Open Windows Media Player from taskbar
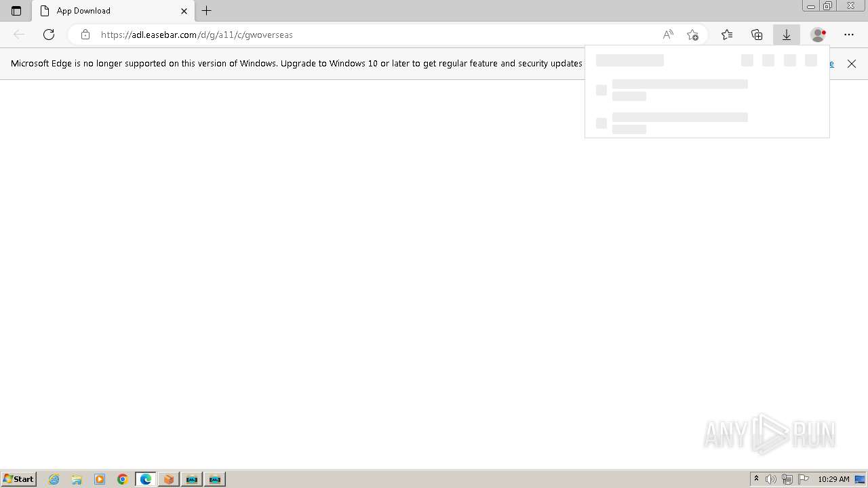The height and width of the screenshot is (488, 868). (100, 479)
